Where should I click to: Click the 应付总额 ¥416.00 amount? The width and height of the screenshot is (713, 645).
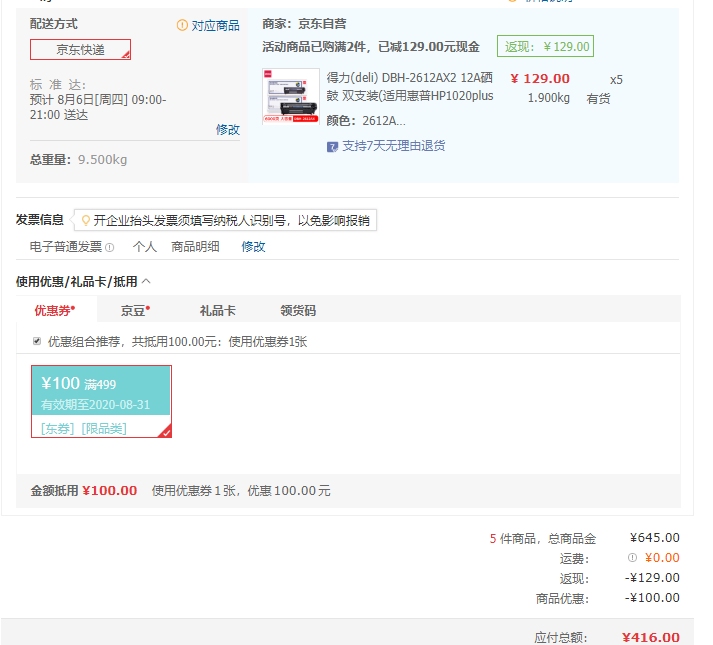point(651,637)
